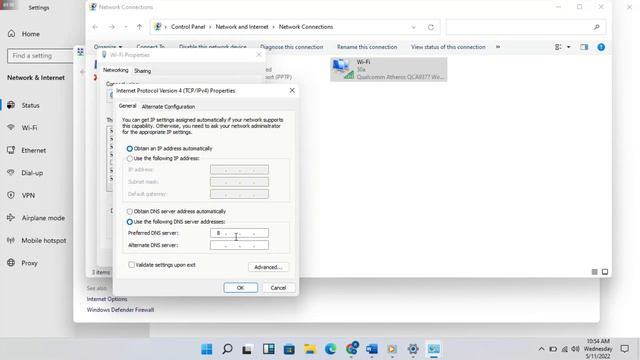Switch to details view icon

pos(594,272)
